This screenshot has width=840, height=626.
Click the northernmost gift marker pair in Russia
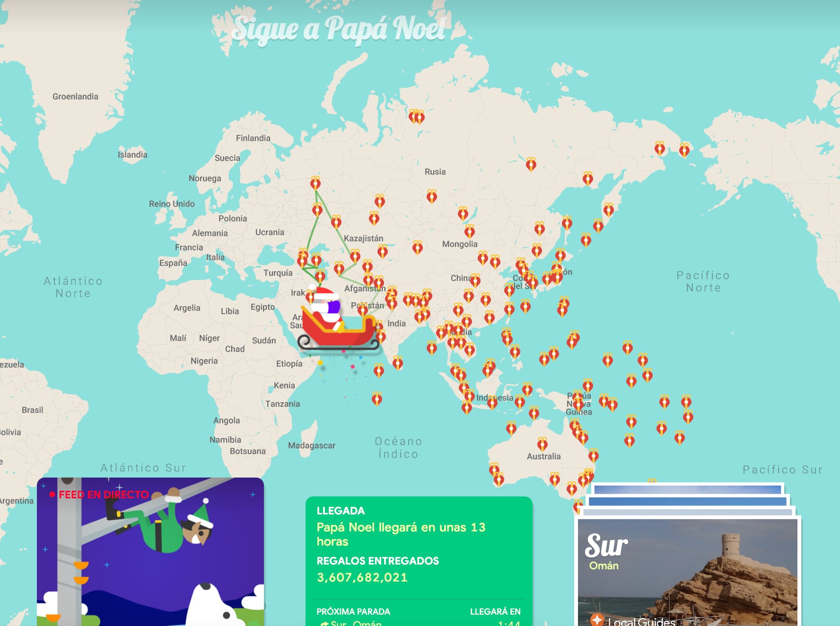(x=416, y=116)
